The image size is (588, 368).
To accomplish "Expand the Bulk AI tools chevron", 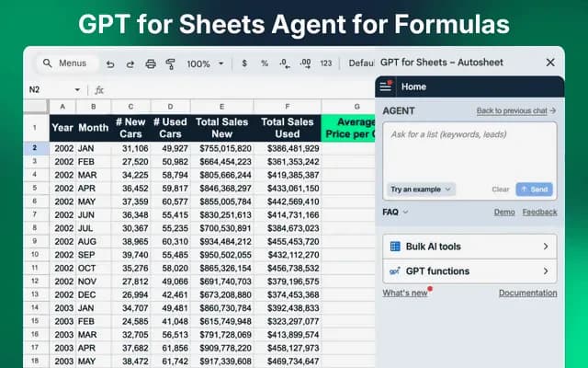I will 546,247.
